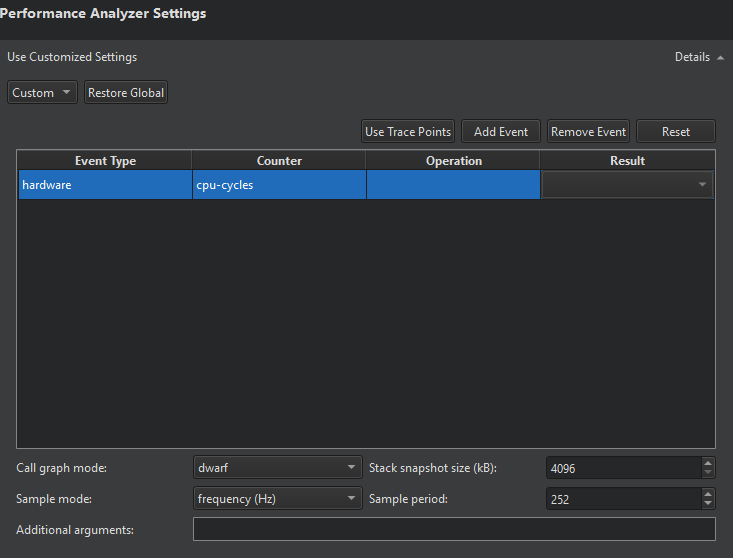Image resolution: width=733 pixels, height=558 pixels.
Task: Decrease Sample period with down arrow
Action: [708, 504]
